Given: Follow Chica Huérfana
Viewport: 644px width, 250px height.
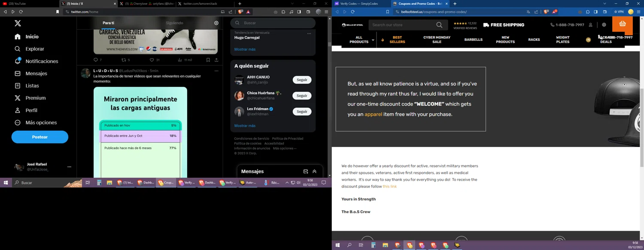Looking at the screenshot, I should tap(302, 96).
